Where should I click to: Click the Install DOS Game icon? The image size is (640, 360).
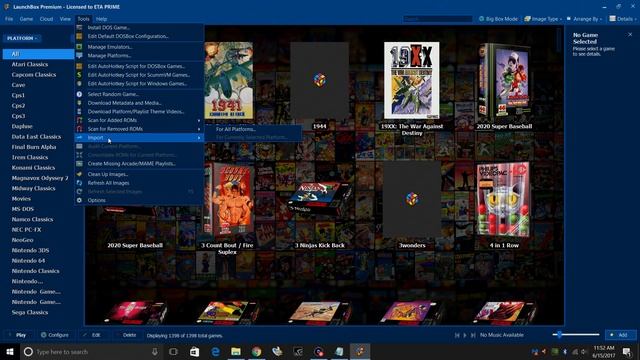point(79,27)
